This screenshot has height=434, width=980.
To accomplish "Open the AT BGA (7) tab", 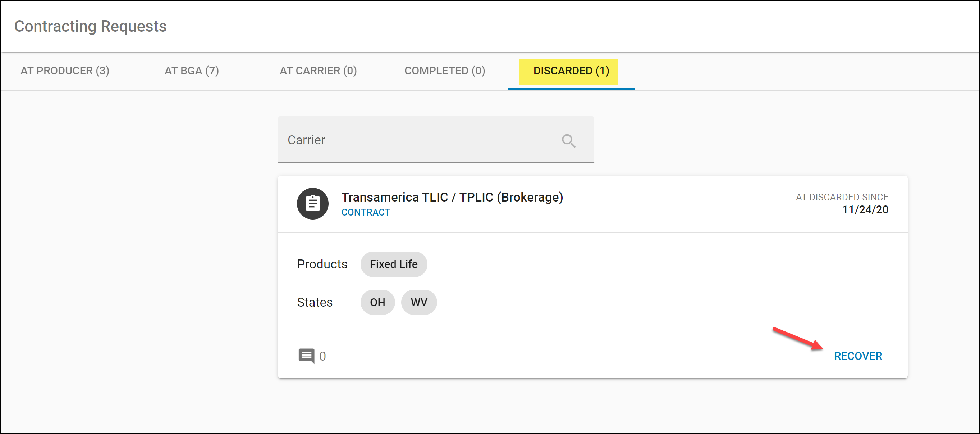I will [x=192, y=71].
